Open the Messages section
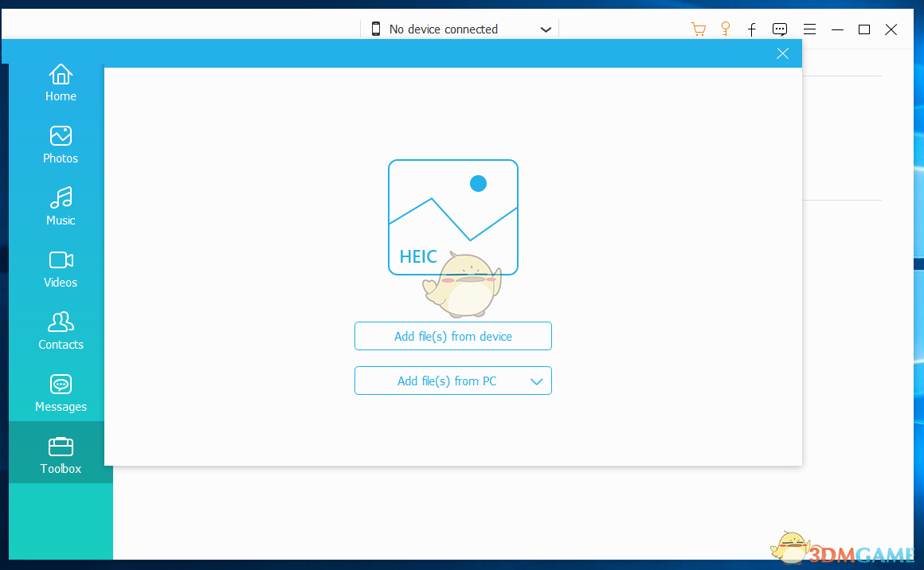The width and height of the screenshot is (924, 570). pos(61,393)
